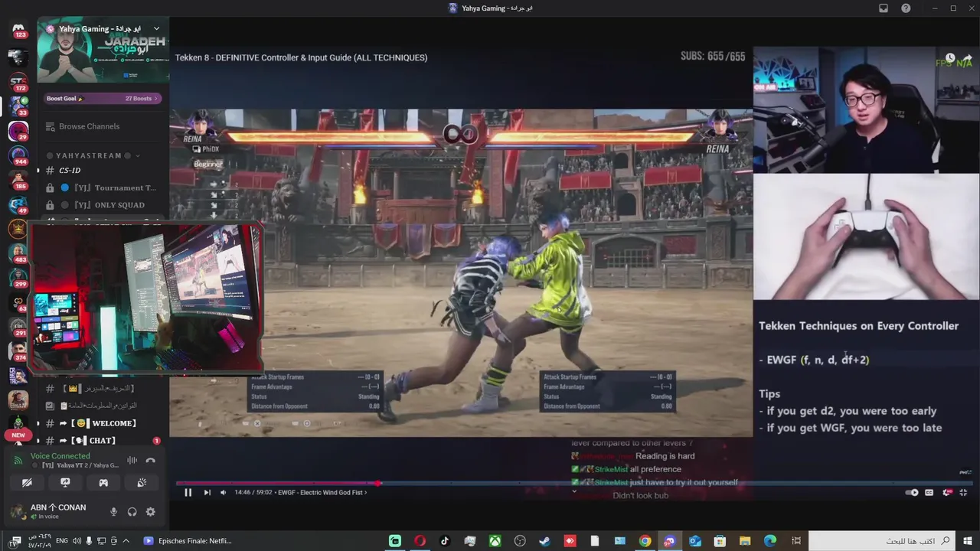Mute the YouTube video volume

223,492
